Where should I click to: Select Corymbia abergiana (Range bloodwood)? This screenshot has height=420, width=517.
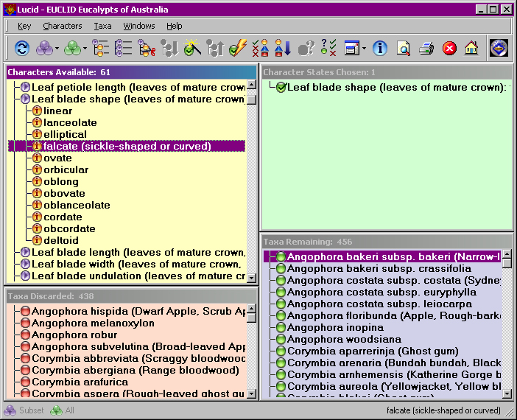pos(136,370)
